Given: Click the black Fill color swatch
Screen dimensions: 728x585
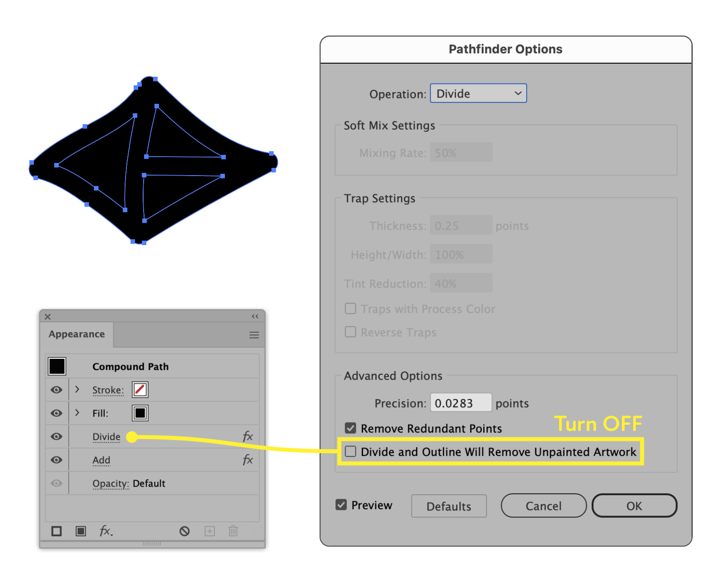Looking at the screenshot, I should pos(140,413).
